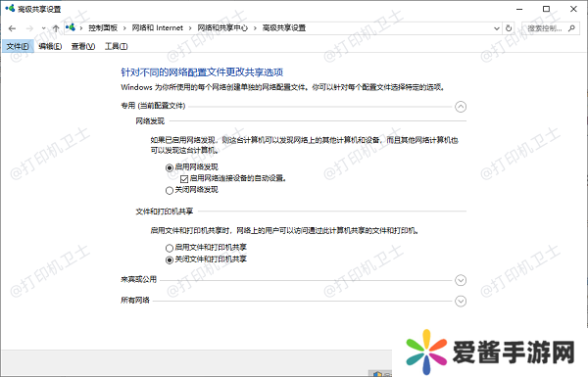Select 关闭网络发现 radio button
The height and width of the screenshot is (377, 588).
pyautogui.click(x=170, y=190)
